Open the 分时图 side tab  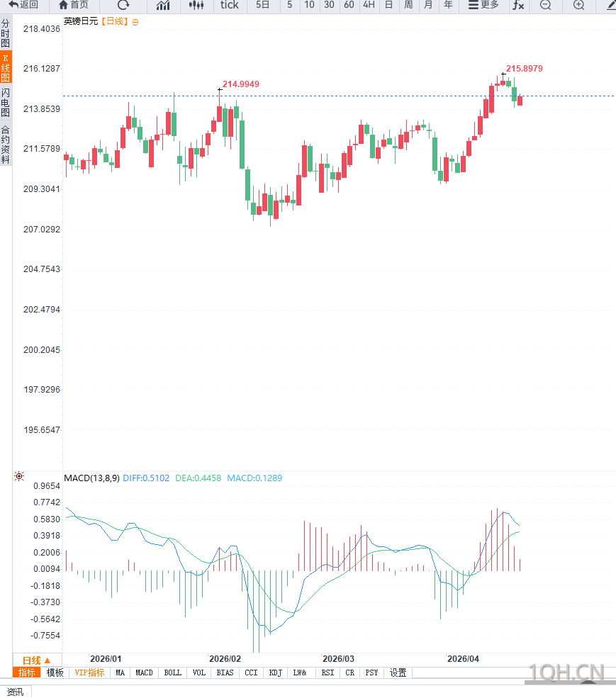click(x=6, y=33)
